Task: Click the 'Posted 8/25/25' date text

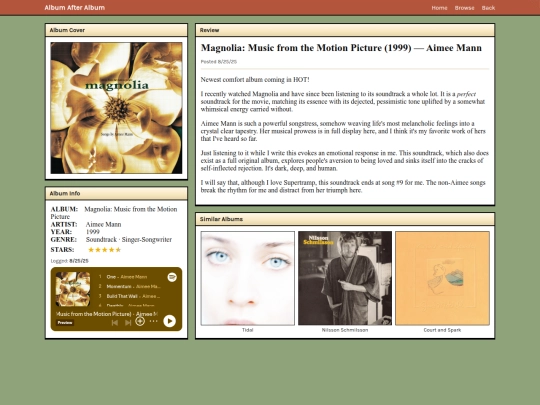Action: [219, 62]
